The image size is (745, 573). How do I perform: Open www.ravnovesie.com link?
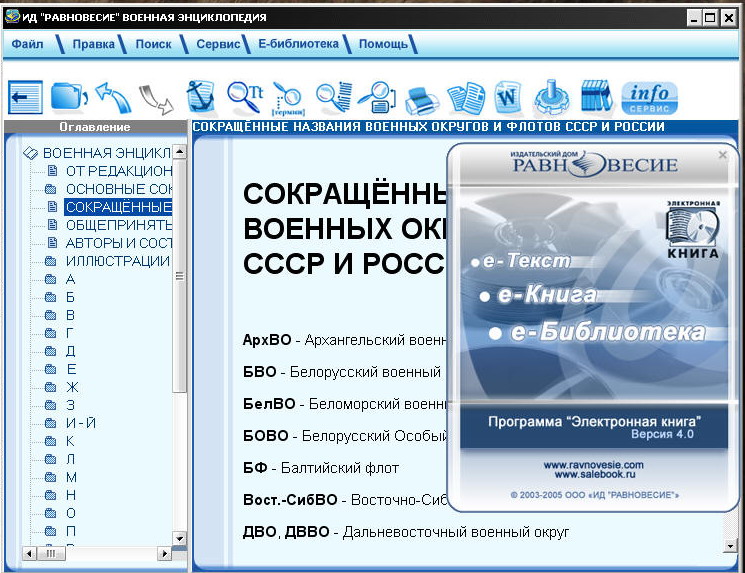point(593,465)
